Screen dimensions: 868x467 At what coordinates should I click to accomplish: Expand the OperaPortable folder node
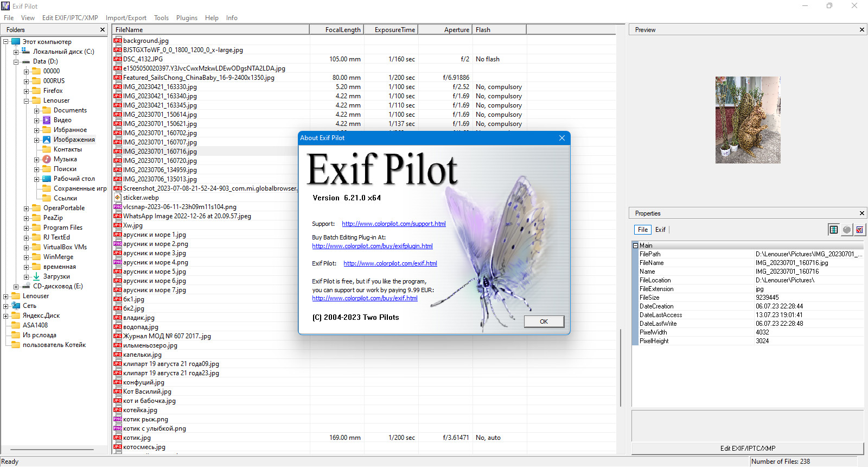click(x=26, y=209)
